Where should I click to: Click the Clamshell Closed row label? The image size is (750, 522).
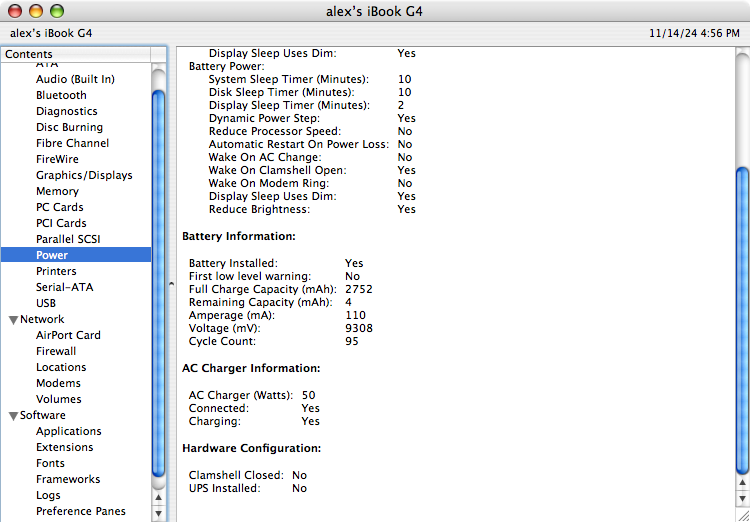point(236,475)
